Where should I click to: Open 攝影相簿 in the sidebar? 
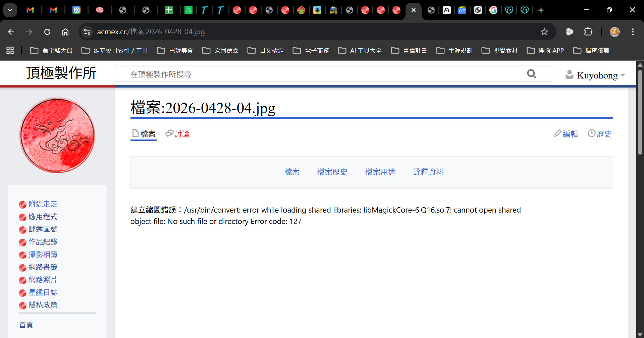tap(43, 255)
